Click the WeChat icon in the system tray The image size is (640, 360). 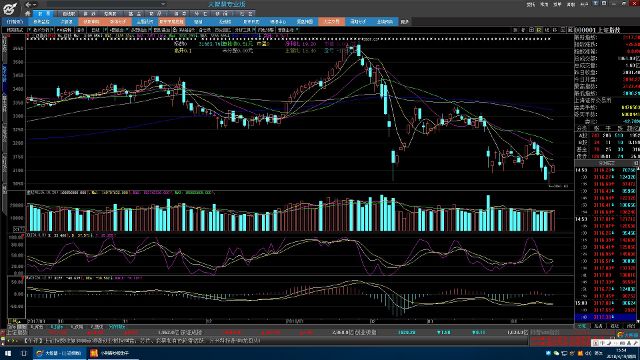click(556, 353)
